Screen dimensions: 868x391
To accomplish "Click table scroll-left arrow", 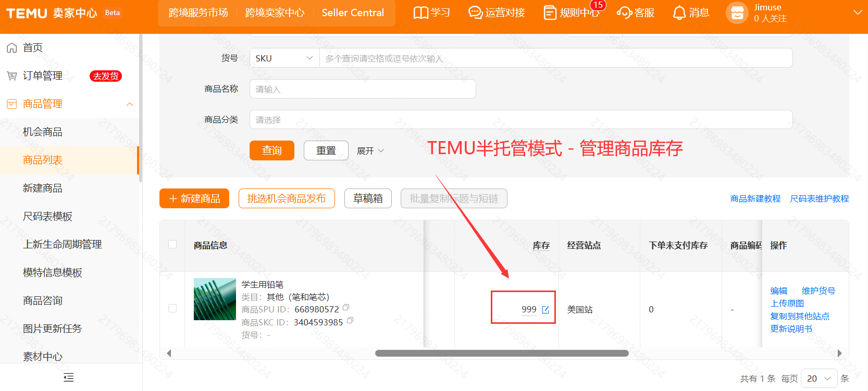I will (169, 353).
